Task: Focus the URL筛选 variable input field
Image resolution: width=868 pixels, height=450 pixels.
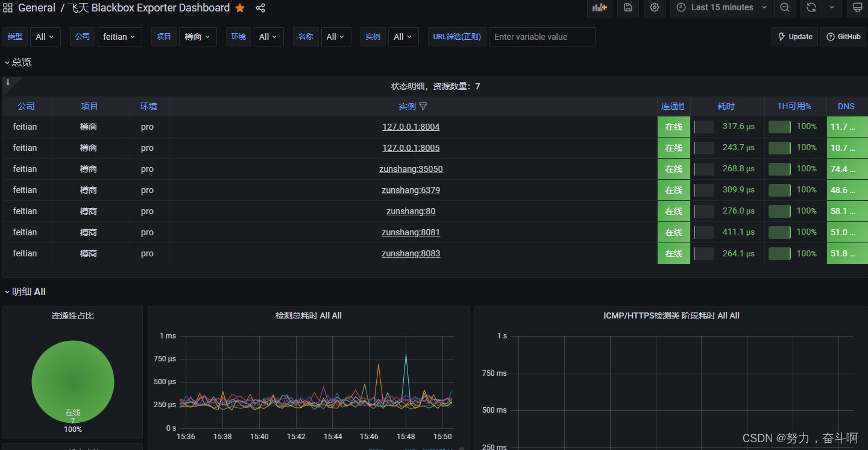Action: point(542,37)
